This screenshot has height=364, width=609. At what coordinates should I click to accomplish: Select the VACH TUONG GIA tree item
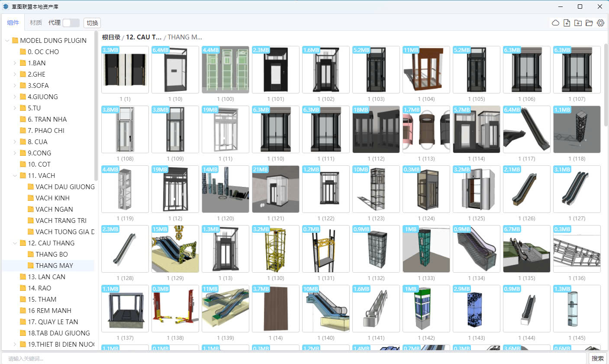48,232
